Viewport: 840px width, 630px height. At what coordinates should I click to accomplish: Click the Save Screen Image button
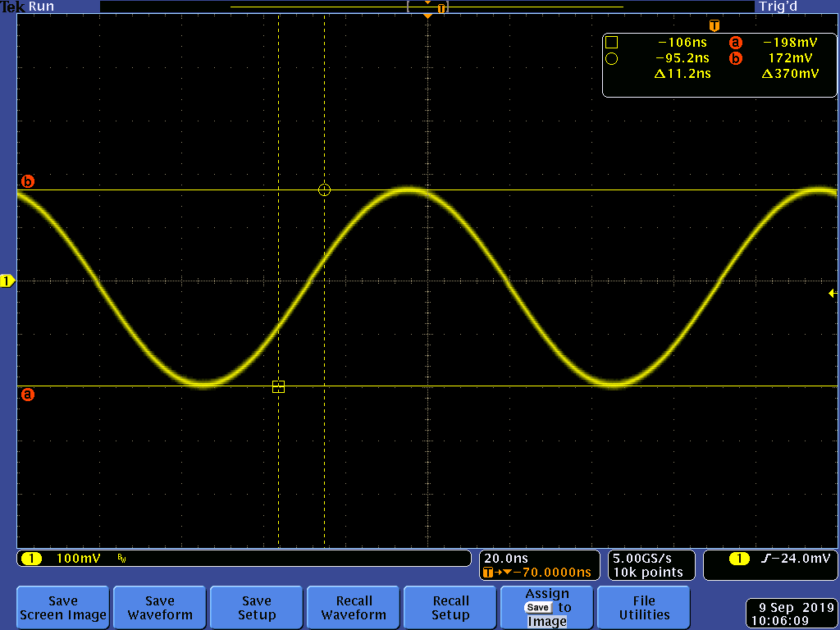[x=62, y=608]
